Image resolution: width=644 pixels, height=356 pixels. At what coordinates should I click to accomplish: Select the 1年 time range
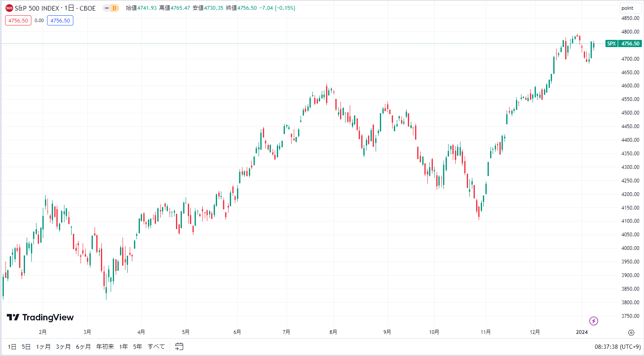tap(123, 347)
